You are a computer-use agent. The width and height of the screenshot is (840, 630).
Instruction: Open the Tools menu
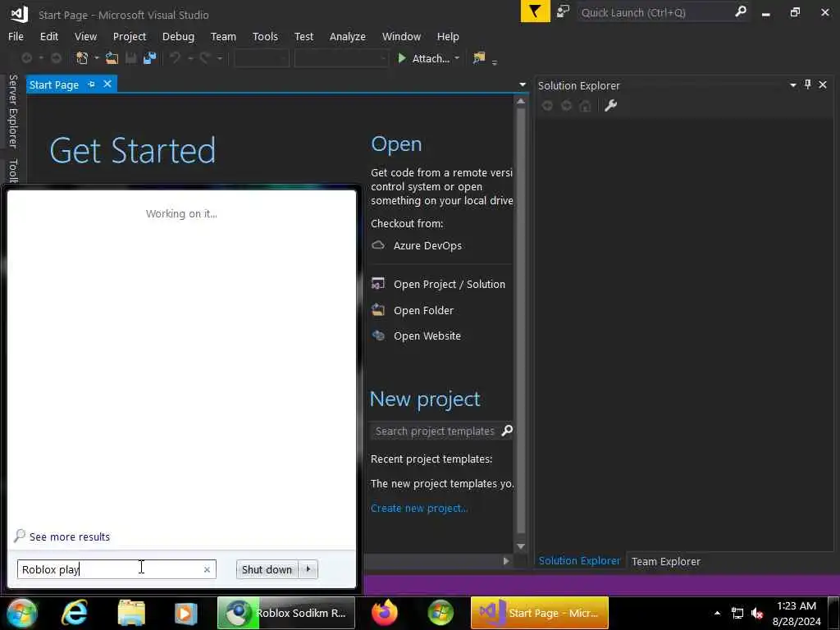(x=265, y=36)
